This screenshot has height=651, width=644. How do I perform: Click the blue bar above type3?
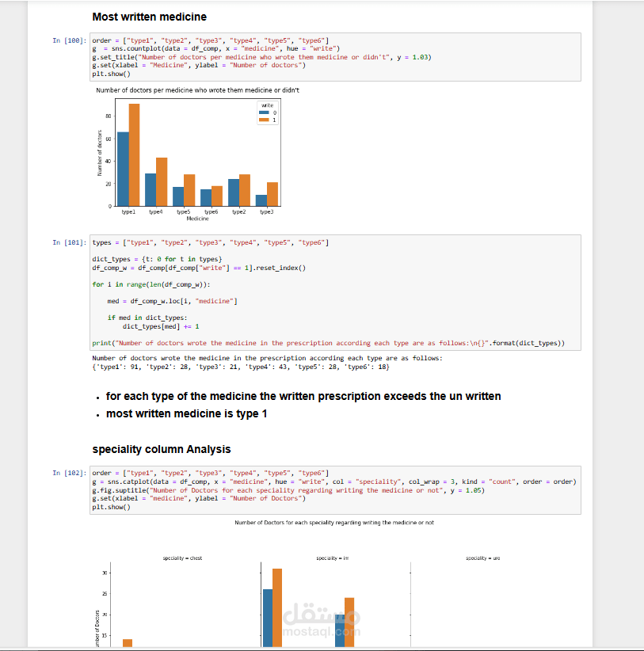point(261,200)
